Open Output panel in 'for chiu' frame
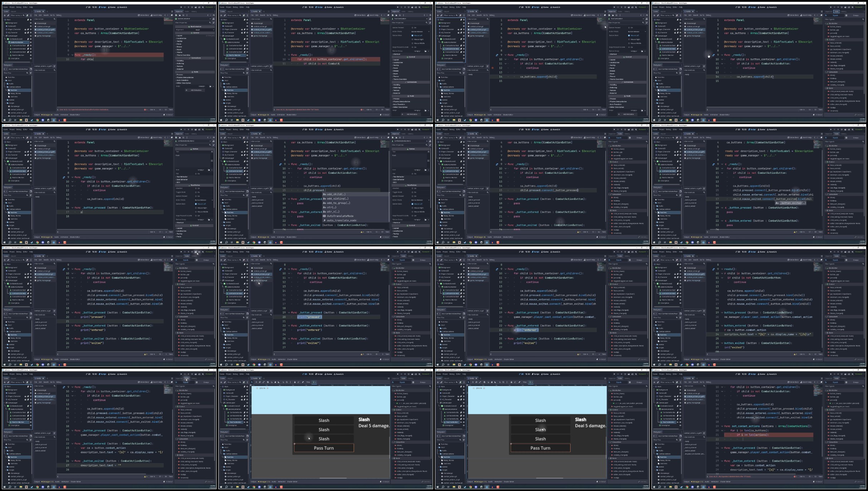 [37, 115]
